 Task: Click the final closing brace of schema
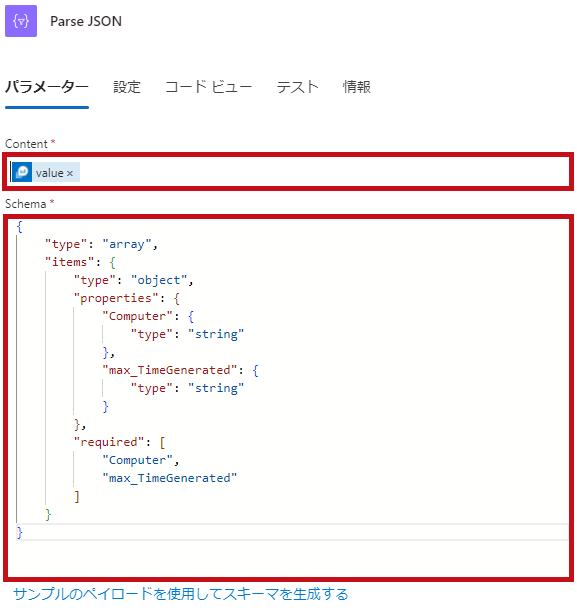point(20,532)
